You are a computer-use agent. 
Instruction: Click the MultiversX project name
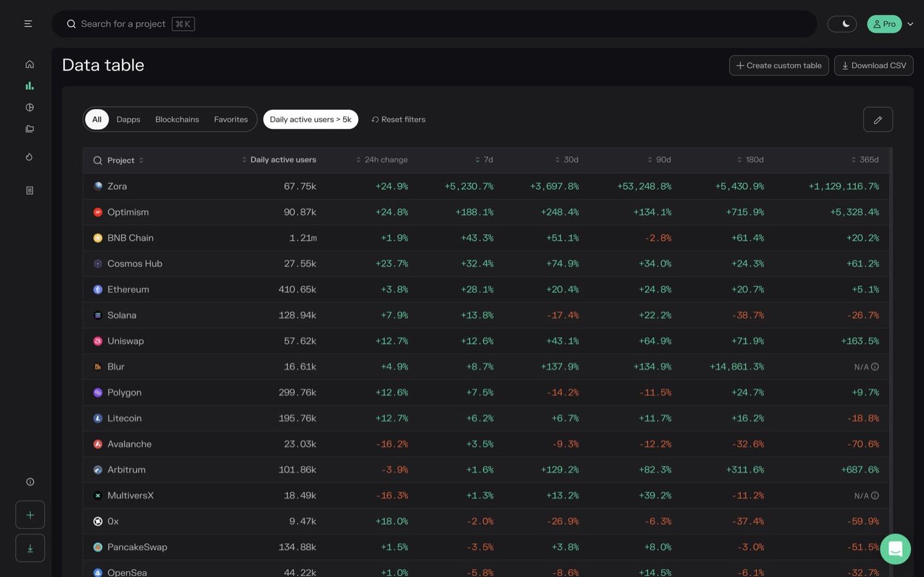click(130, 495)
